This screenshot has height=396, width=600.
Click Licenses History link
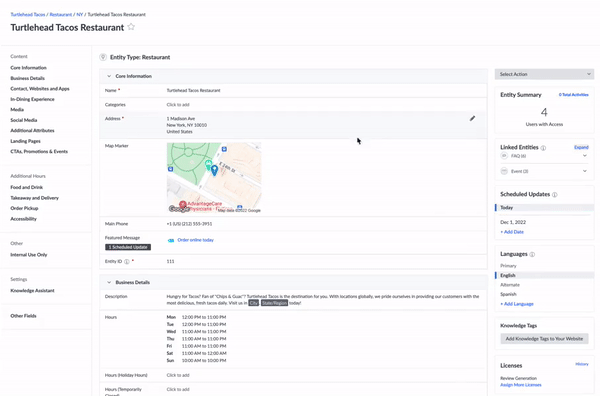(x=582, y=364)
